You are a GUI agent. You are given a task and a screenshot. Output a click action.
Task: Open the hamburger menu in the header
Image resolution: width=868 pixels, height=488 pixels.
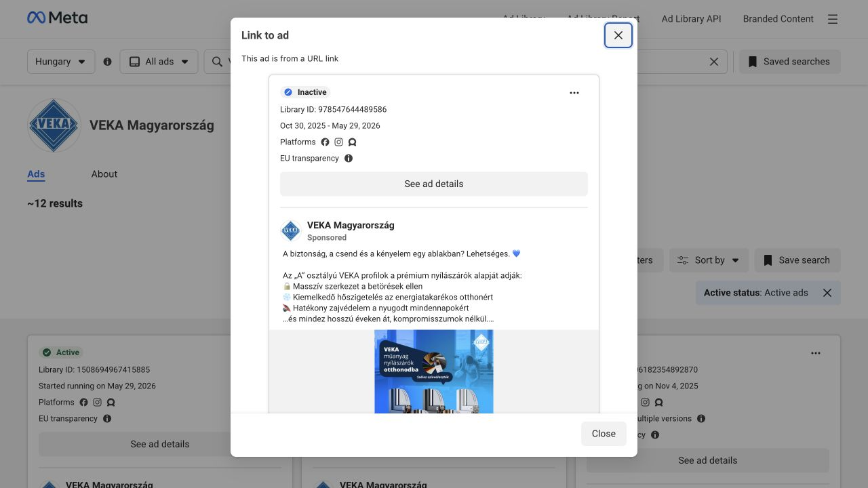click(833, 19)
